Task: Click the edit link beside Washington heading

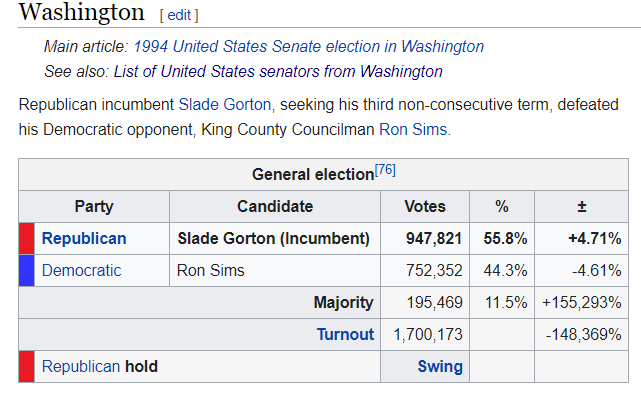Action: (179, 15)
